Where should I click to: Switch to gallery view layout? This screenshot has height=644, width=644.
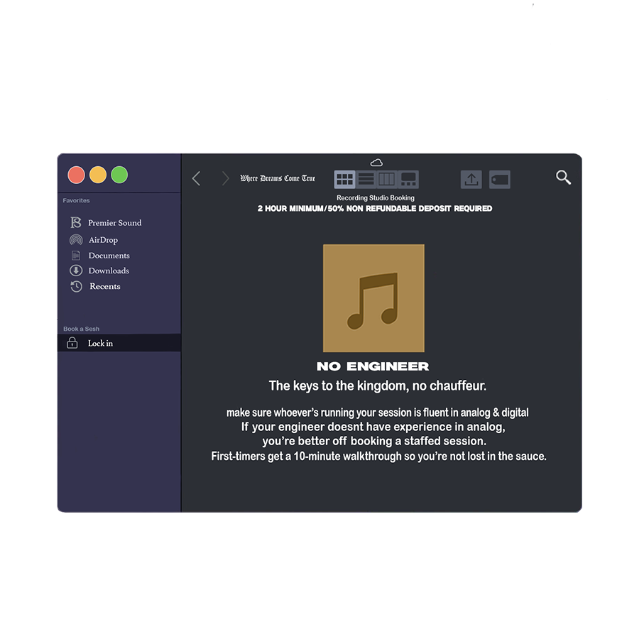(x=408, y=180)
